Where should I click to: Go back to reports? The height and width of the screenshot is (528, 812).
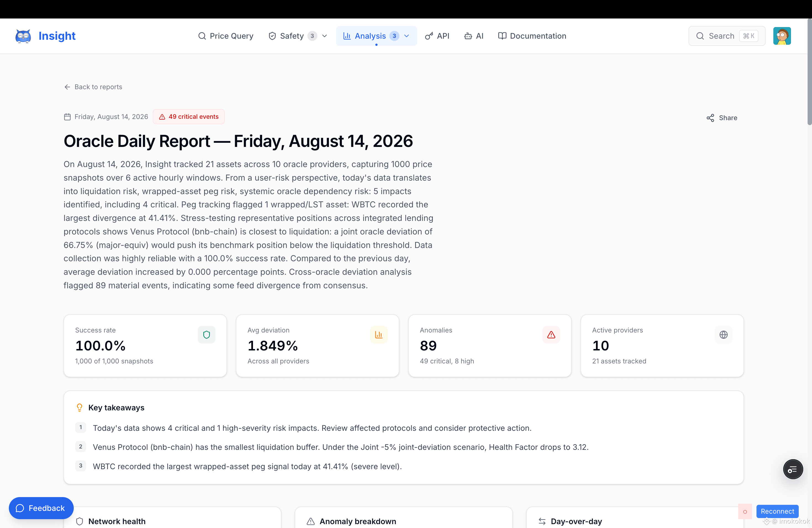(93, 87)
